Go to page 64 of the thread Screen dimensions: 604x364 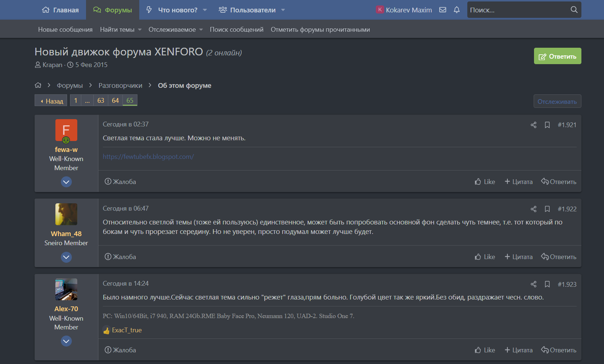click(115, 101)
